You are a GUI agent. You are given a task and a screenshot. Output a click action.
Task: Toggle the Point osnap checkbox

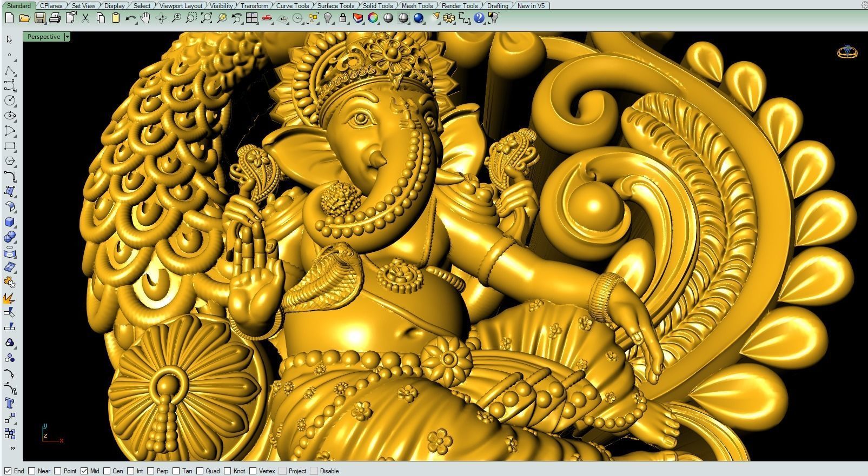click(x=58, y=471)
